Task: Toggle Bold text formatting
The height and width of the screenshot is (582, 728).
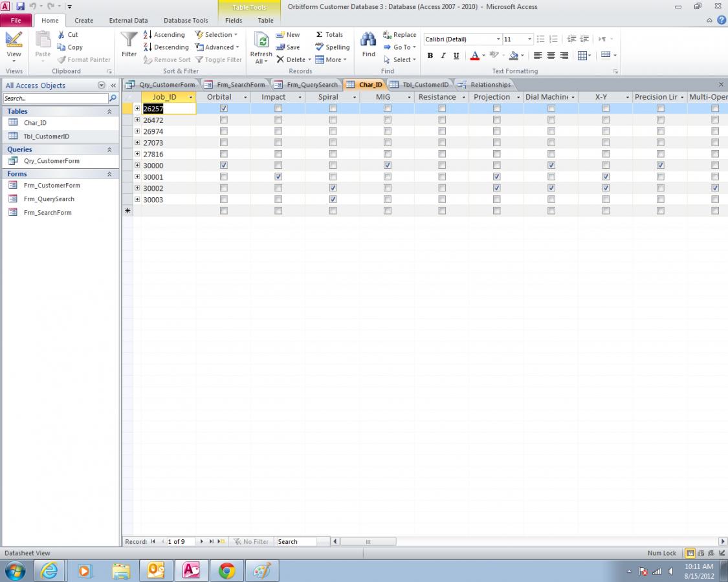Action: click(430, 56)
